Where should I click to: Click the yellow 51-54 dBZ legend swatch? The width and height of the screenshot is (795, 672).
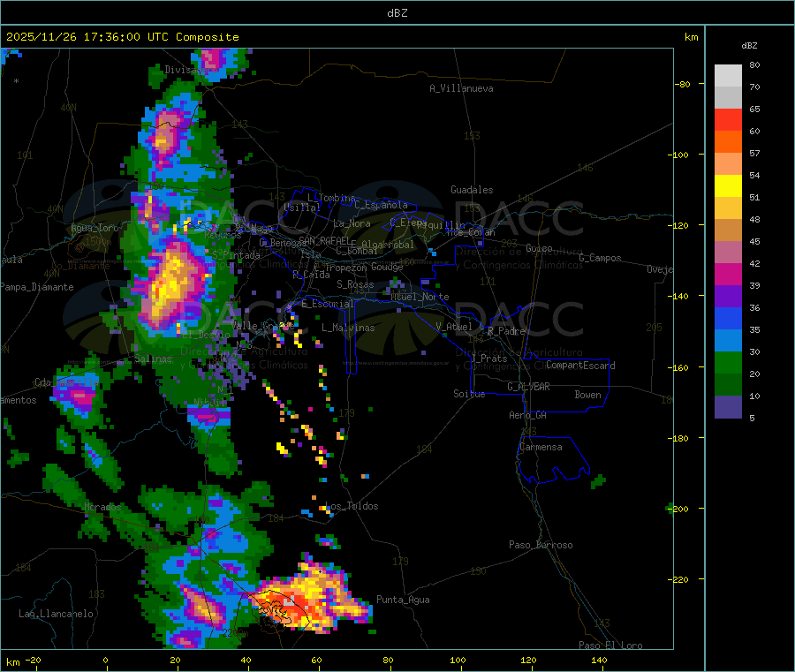(x=728, y=186)
